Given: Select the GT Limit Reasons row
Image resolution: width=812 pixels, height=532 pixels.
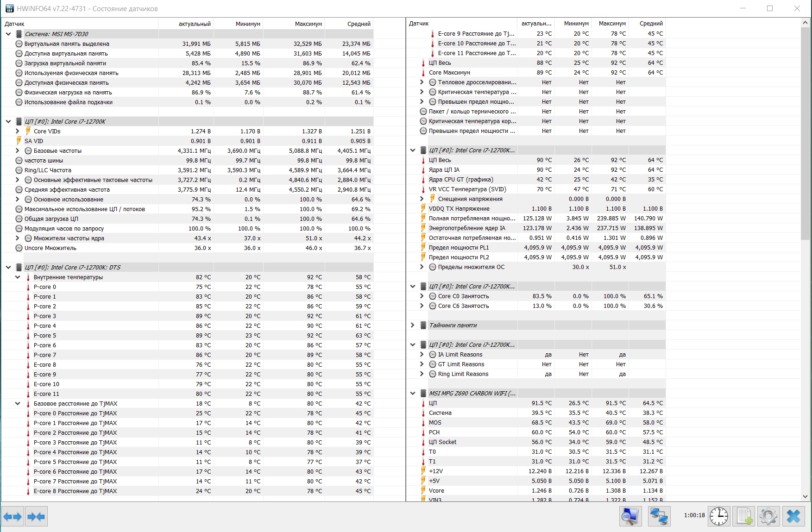Looking at the screenshot, I should (536, 364).
